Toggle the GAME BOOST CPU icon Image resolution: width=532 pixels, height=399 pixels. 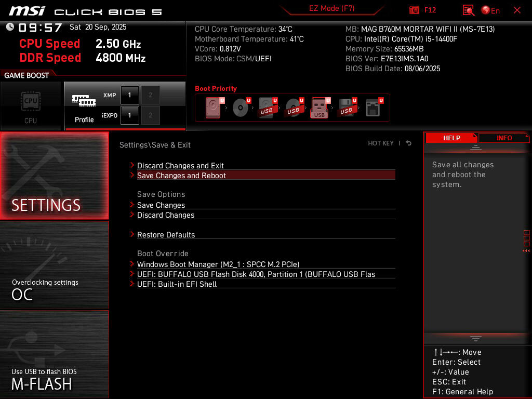(31, 106)
